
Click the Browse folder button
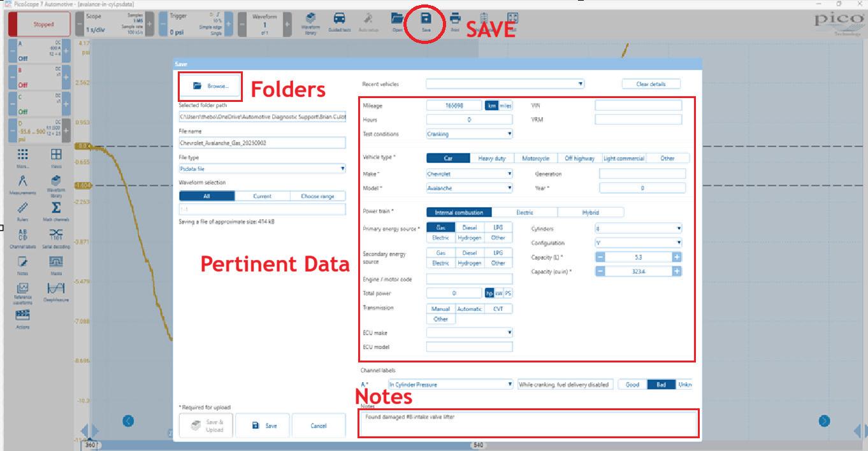[x=210, y=86]
